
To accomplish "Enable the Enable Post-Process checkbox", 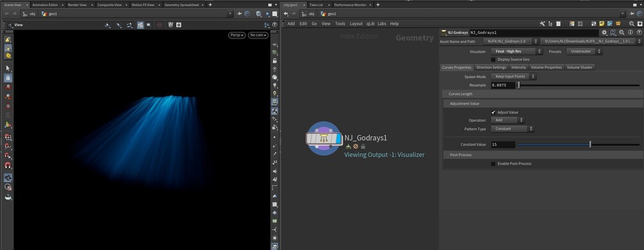I will click(x=493, y=163).
